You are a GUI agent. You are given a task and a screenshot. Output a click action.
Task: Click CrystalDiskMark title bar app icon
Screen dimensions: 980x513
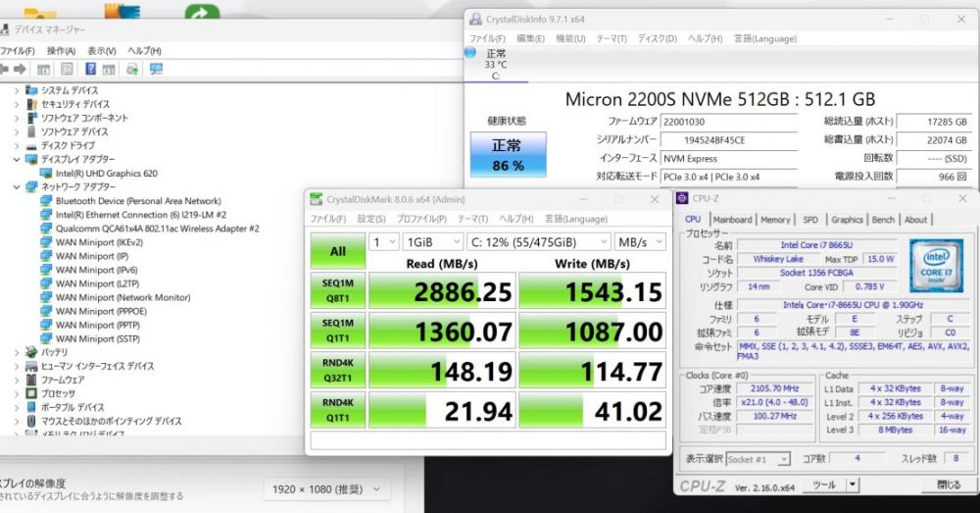317,199
